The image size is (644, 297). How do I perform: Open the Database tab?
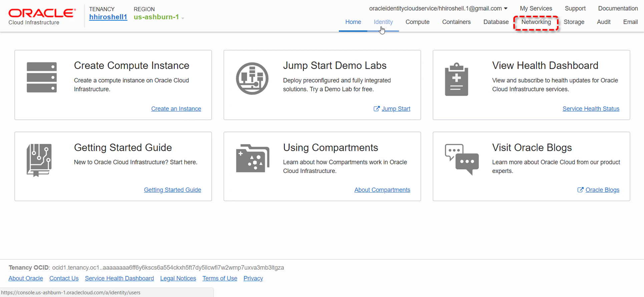(x=496, y=22)
